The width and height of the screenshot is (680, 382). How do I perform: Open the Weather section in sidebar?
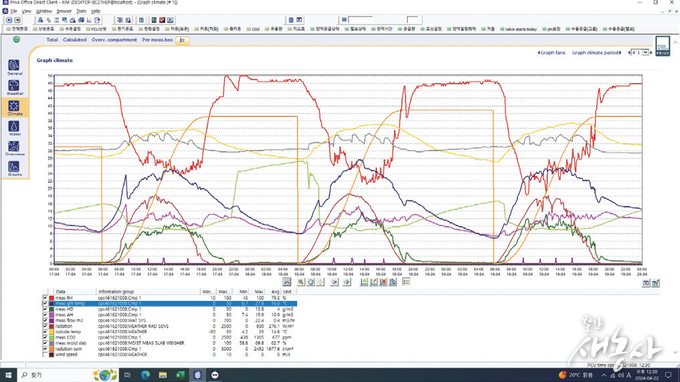pyautogui.click(x=14, y=87)
